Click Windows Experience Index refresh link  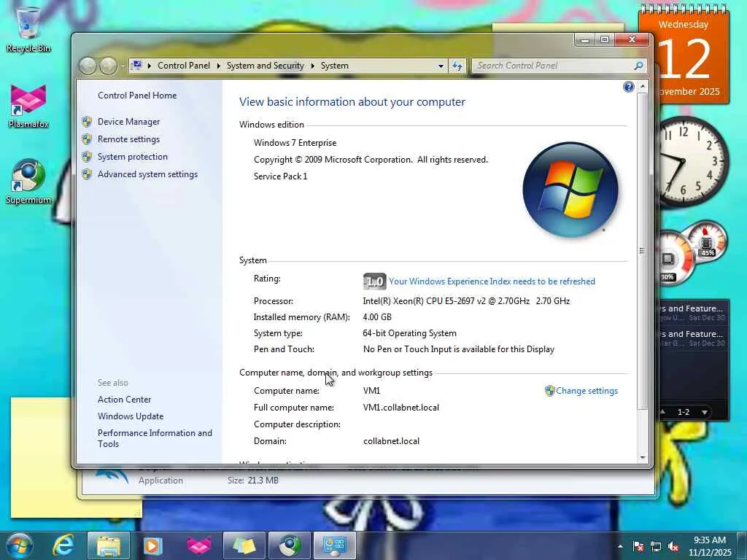(x=492, y=281)
